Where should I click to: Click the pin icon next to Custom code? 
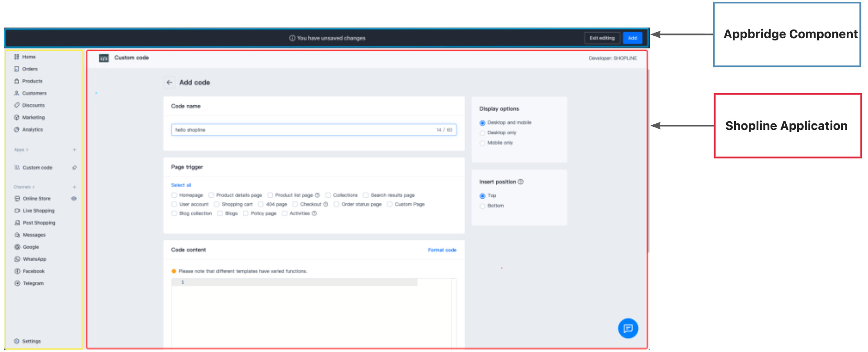[74, 168]
